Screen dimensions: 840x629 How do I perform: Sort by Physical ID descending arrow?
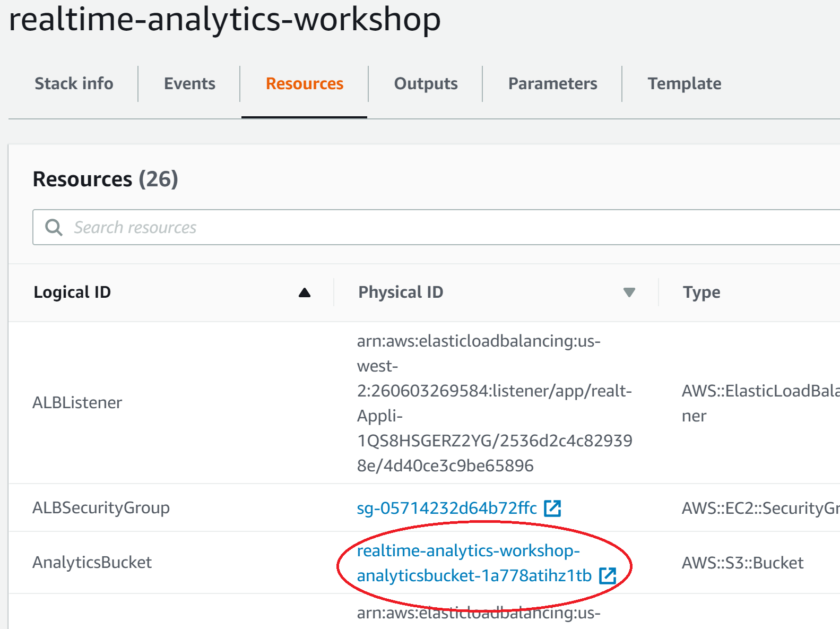coord(629,292)
